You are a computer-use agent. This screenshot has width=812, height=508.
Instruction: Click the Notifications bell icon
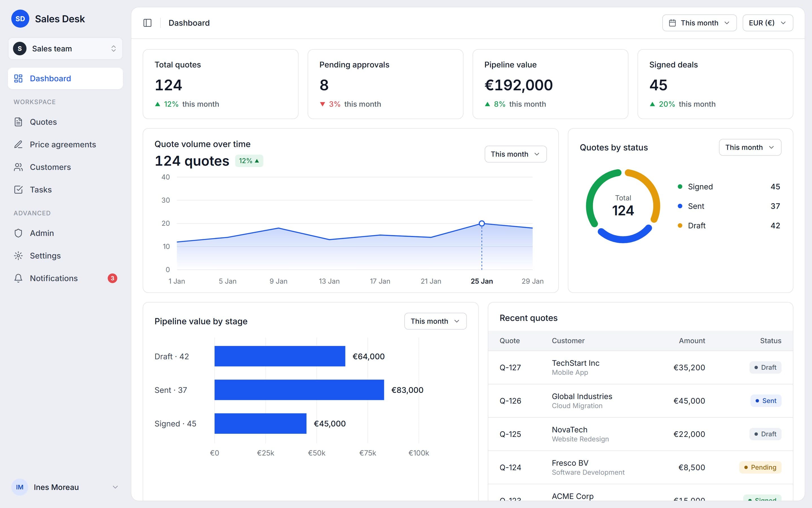pyautogui.click(x=18, y=278)
